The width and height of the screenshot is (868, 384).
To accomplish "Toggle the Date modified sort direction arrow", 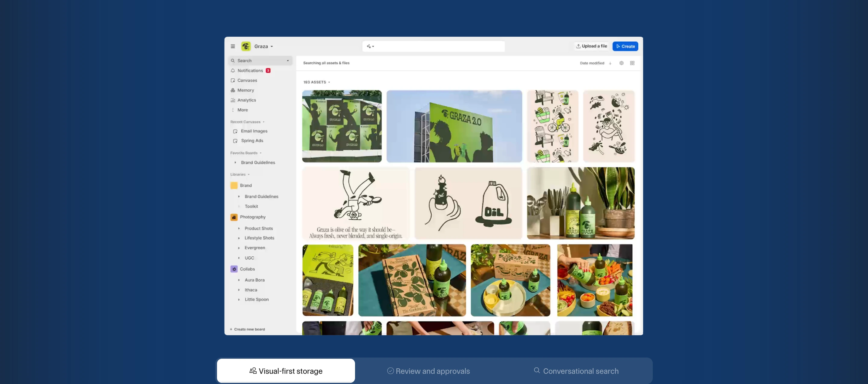I will pyautogui.click(x=610, y=63).
